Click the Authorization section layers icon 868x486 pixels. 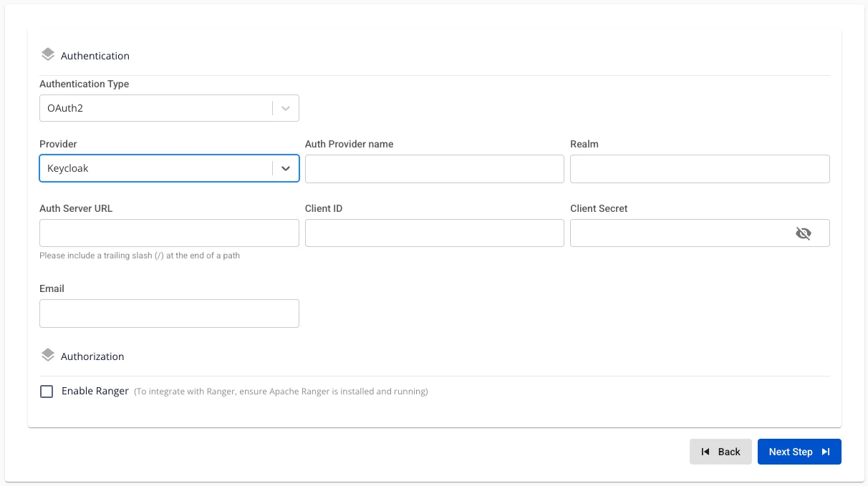48,355
